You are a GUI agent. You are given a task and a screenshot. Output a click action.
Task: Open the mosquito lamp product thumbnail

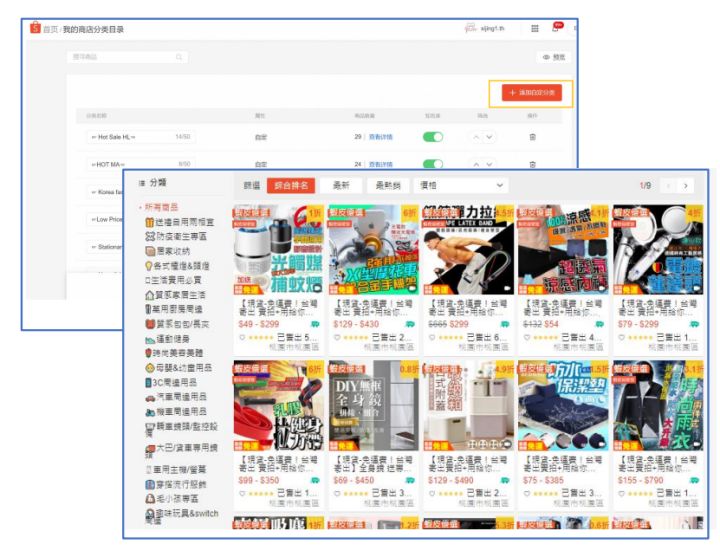[278, 249]
